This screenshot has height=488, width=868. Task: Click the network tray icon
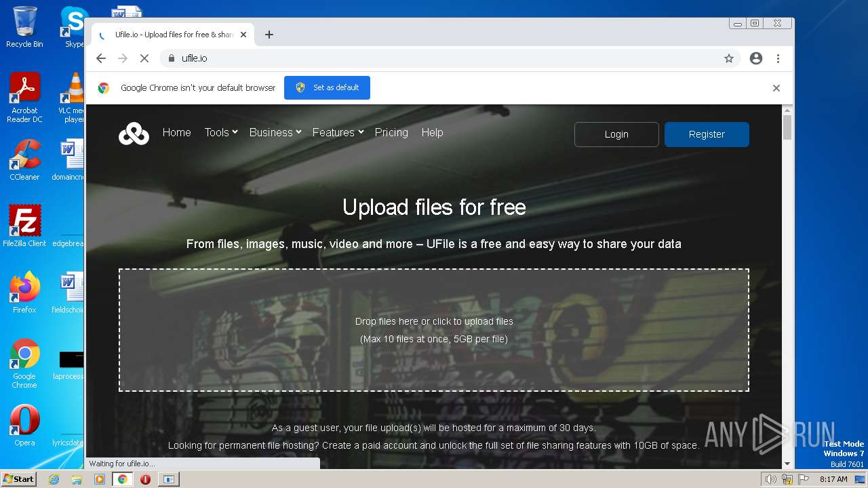787,479
